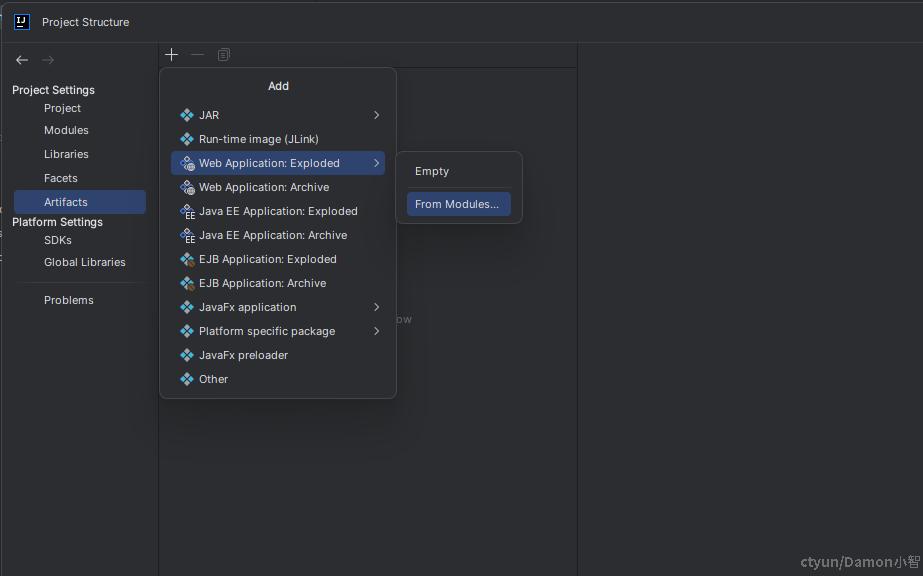Choose JAR from the Add menu
923x576 pixels.
[278, 115]
